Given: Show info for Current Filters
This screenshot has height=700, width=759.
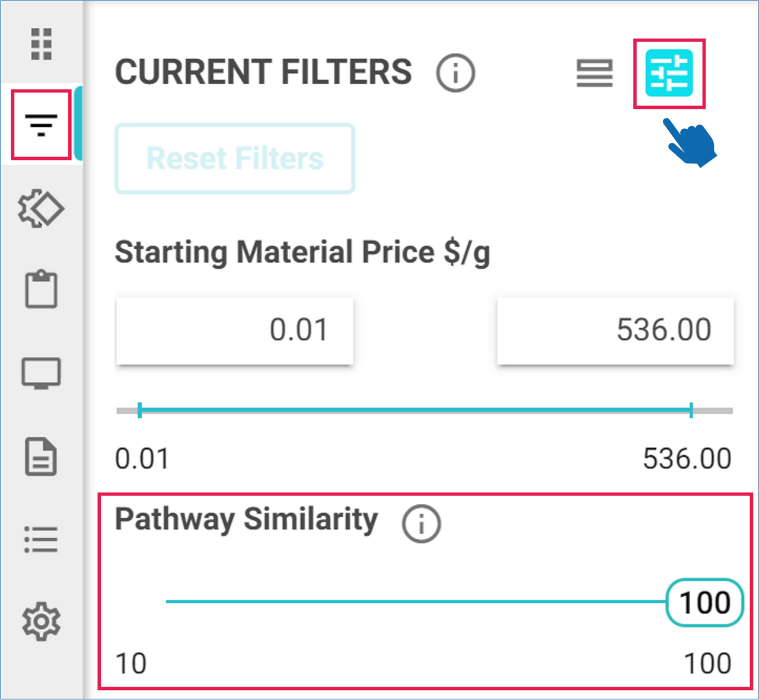Looking at the screenshot, I should tap(455, 73).
